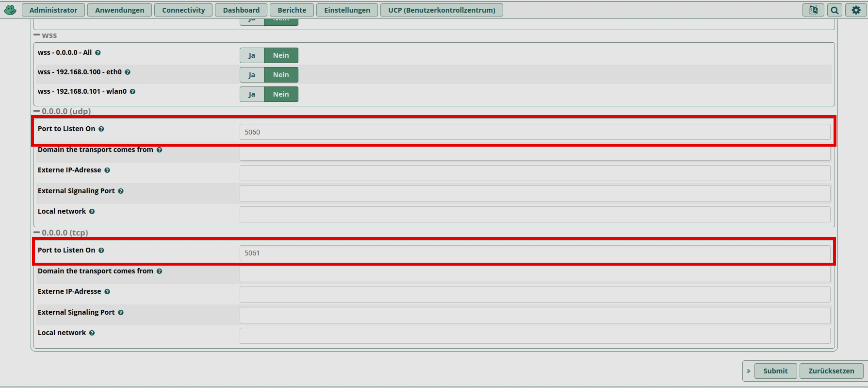Click help icon next to wss 0.0.0.0 All
This screenshot has height=388, width=868.
coord(98,53)
